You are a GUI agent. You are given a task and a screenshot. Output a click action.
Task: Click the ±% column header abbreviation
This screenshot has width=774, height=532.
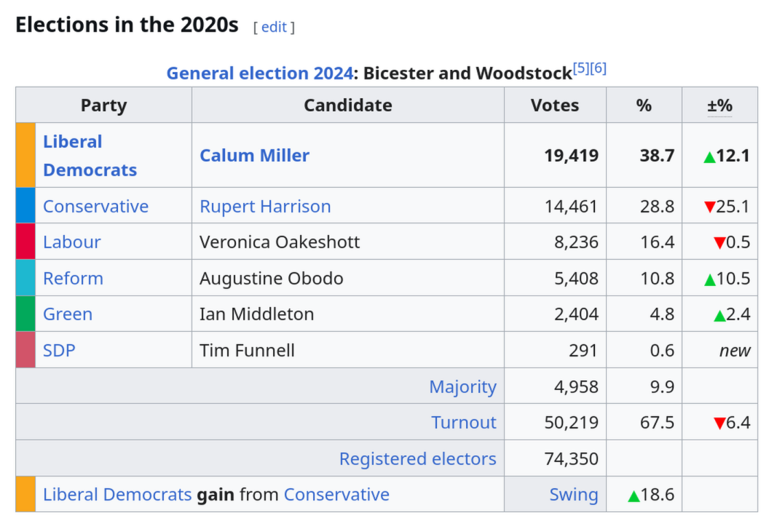point(719,106)
